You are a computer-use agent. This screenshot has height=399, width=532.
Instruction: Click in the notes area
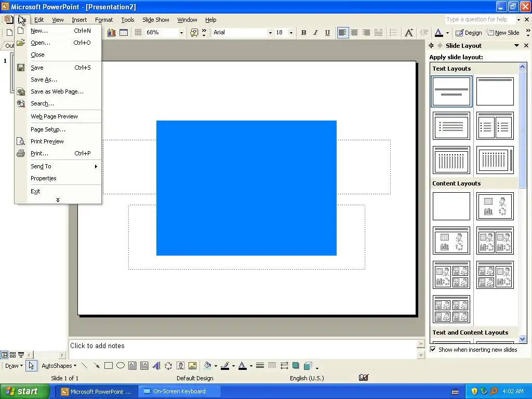click(x=243, y=349)
